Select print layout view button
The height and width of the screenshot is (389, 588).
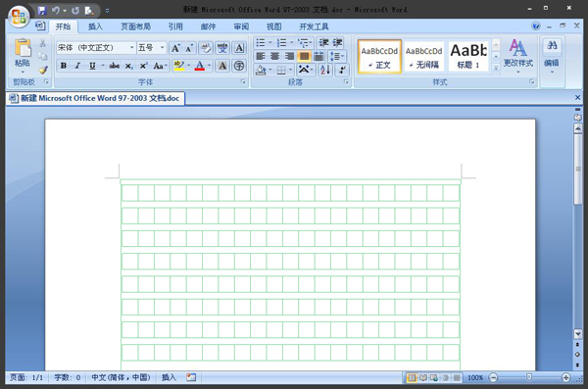click(412, 378)
